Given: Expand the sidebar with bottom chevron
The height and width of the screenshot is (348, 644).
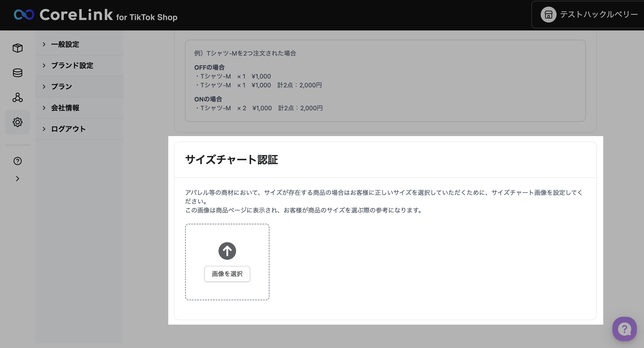Looking at the screenshot, I should tap(17, 179).
